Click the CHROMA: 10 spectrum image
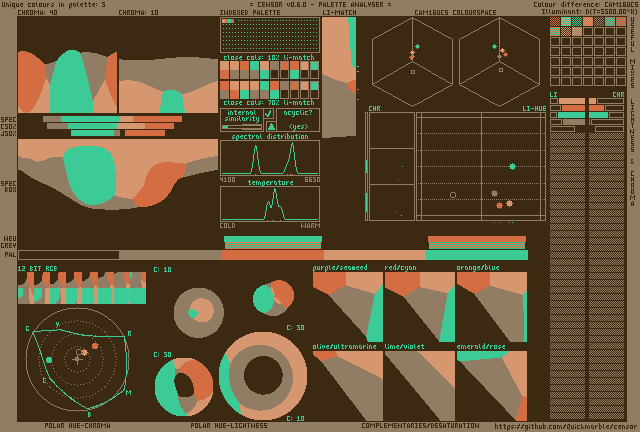Screen dimensions: 640x432 click(169, 85)
